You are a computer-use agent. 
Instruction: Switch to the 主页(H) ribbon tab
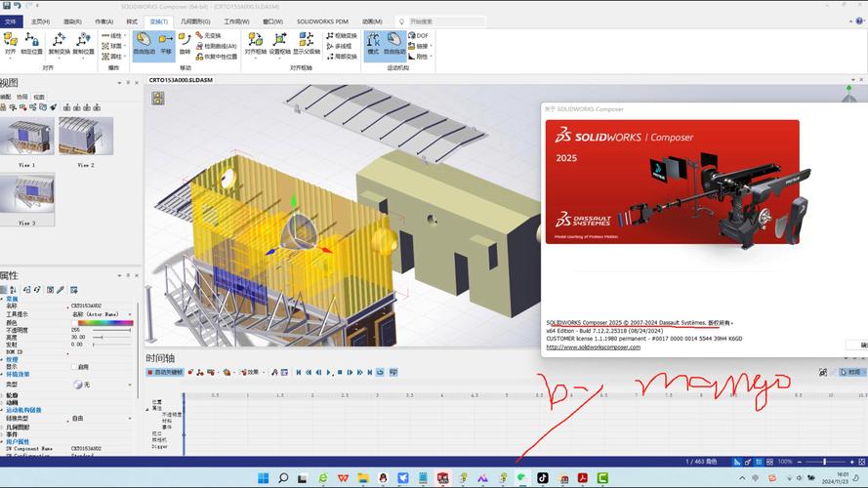pyautogui.click(x=40, y=21)
